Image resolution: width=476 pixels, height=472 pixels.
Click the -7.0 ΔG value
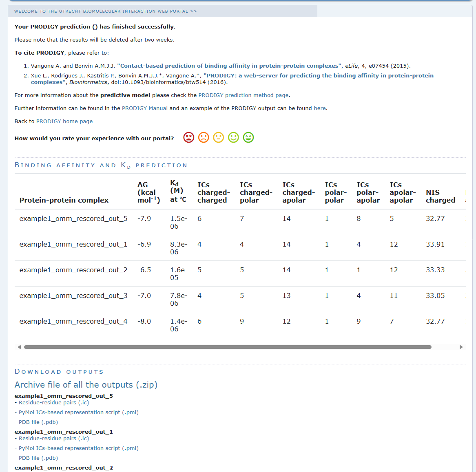(x=144, y=296)
